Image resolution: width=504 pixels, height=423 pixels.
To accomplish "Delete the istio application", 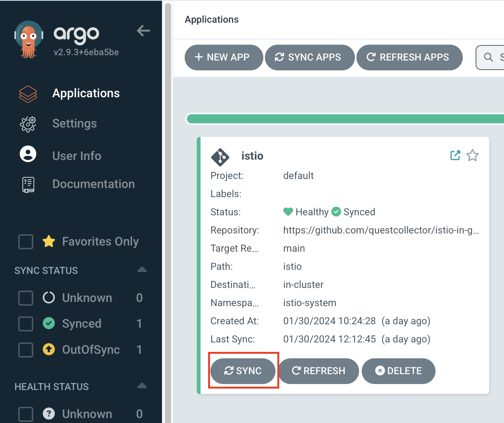I will 398,371.
